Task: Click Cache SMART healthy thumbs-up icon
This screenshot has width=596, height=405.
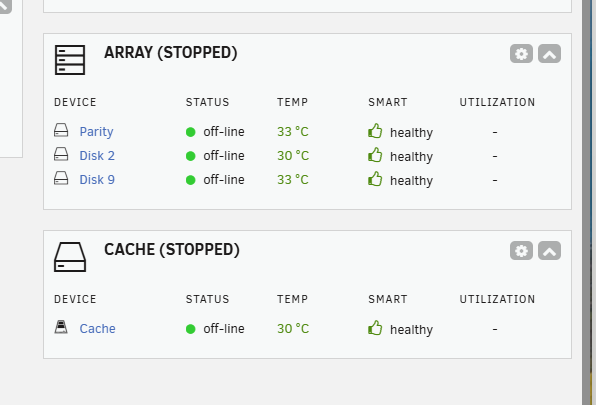Action: tap(375, 327)
